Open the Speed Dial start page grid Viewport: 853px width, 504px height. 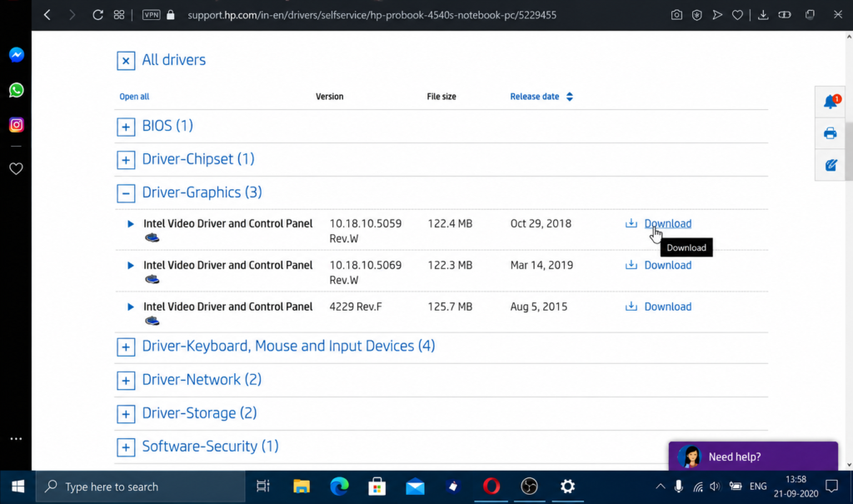pos(119,15)
